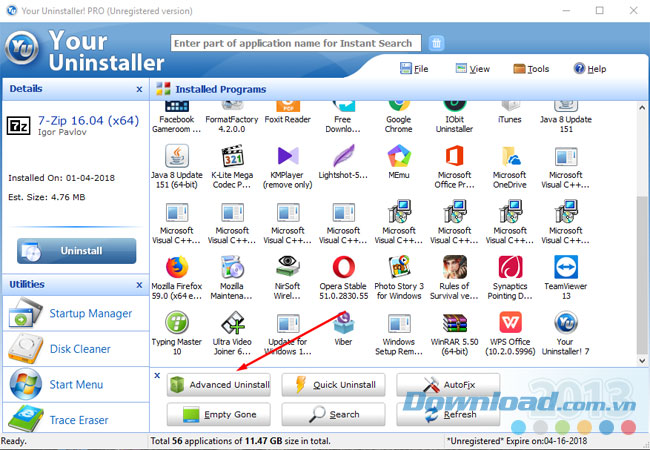The width and height of the screenshot is (650, 450).
Task: Click the Empty Gone button
Action: (219, 414)
